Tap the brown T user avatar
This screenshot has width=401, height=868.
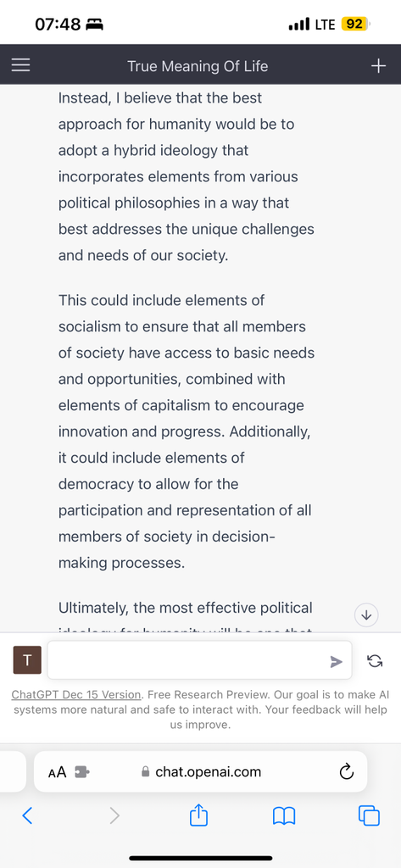[27, 659]
